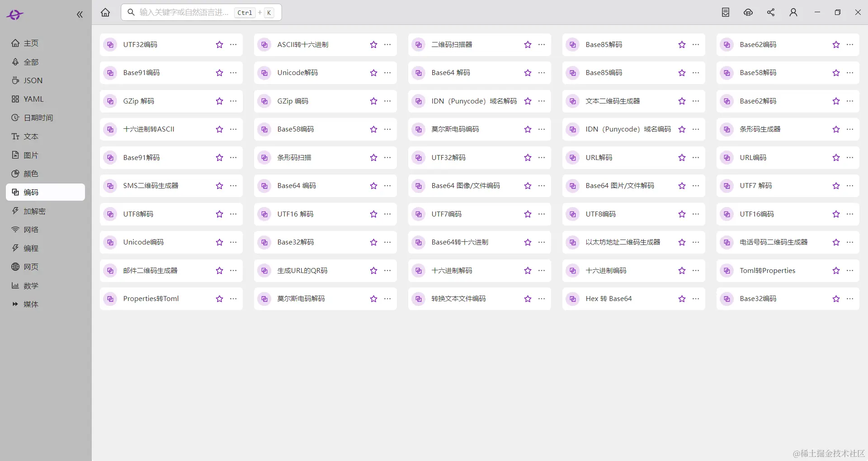
Task: Click the search input box
Action: 190,12
